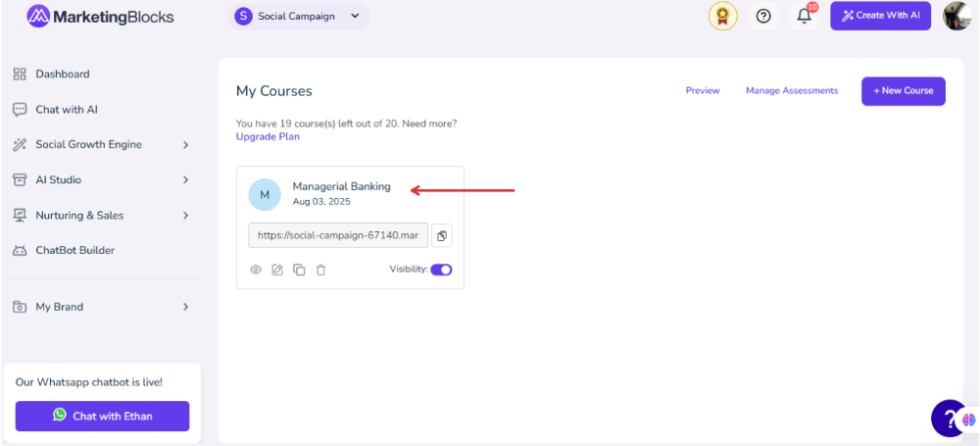Click the notification count badge showing 10

coord(812,7)
